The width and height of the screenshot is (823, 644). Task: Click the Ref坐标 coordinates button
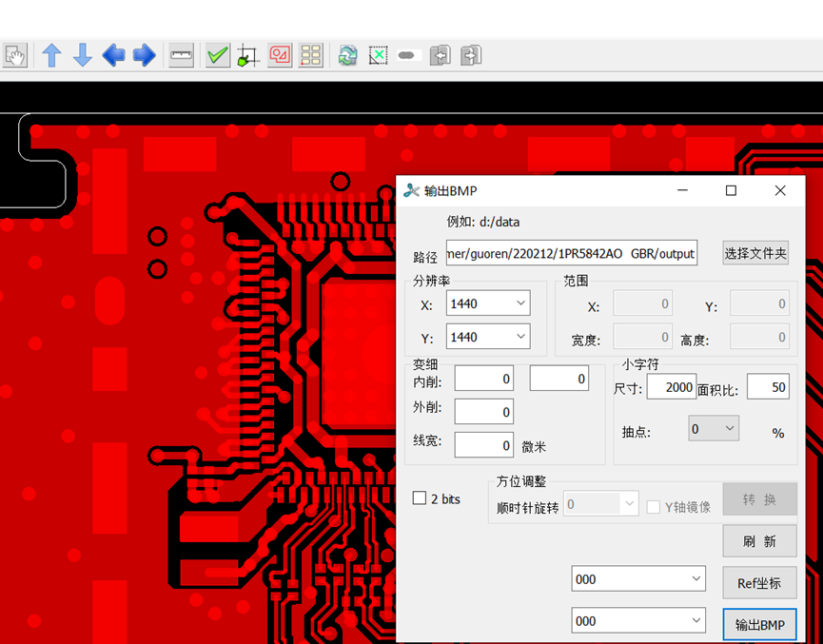(x=759, y=583)
